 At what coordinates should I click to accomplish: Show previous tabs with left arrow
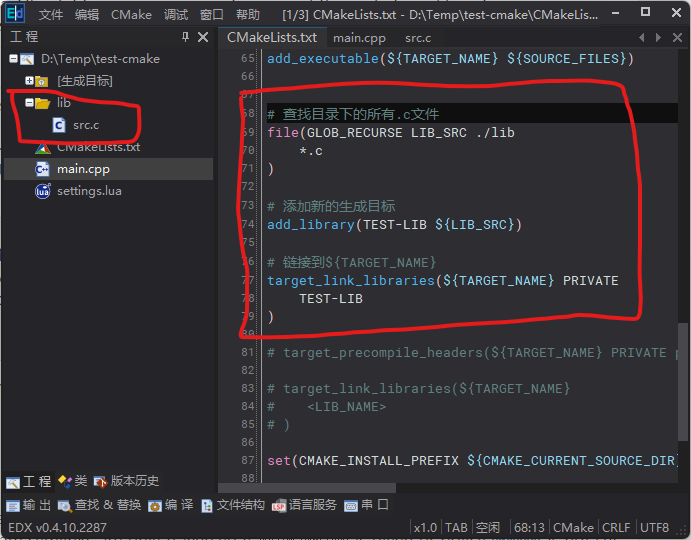pyautogui.click(x=642, y=37)
